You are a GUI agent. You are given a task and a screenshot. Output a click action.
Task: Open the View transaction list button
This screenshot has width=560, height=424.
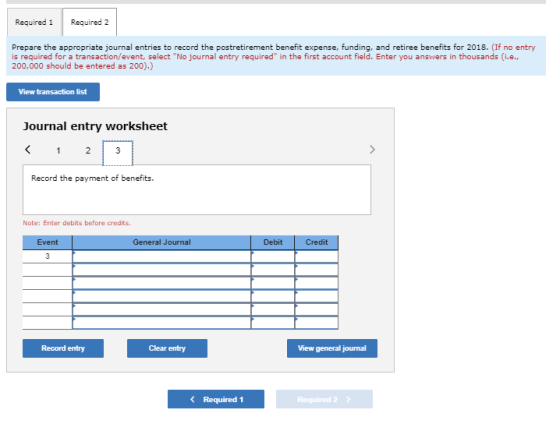pyautogui.click(x=53, y=92)
